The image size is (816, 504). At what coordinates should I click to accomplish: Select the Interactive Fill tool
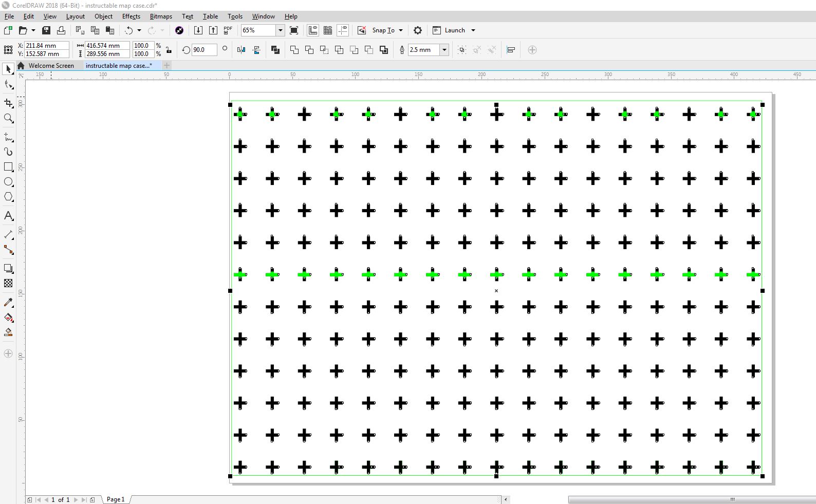click(x=8, y=318)
